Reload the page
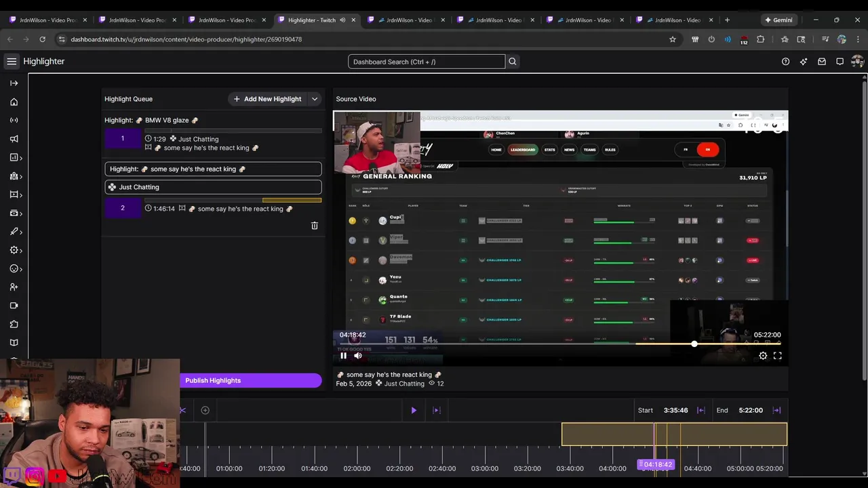This screenshot has width=868, height=488. point(42,39)
